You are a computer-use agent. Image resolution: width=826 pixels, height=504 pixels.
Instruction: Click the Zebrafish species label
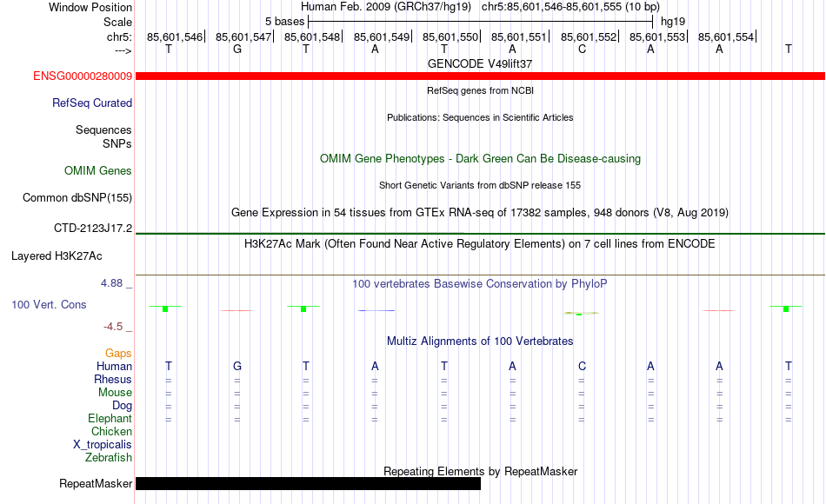pyautogui.click(x=109, y=458)
